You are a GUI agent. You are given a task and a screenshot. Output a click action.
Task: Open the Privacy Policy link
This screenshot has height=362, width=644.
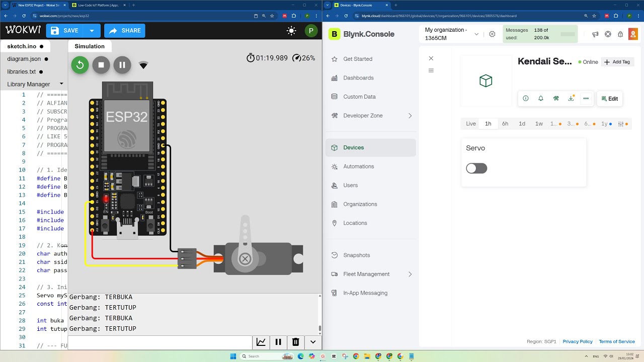click(x=578, y=341)
